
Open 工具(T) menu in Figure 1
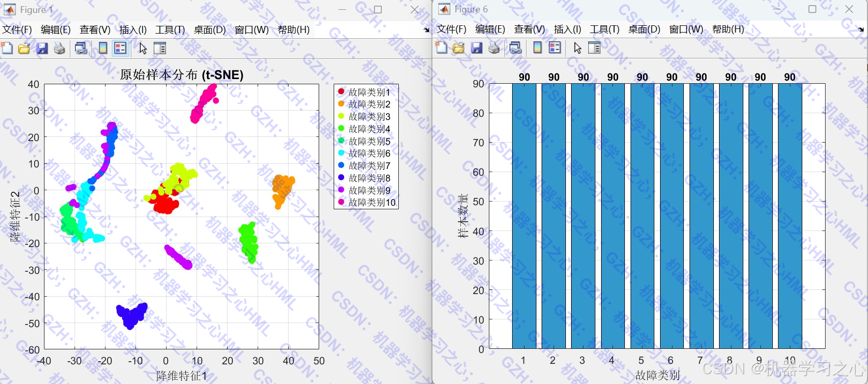pos(170,30)
